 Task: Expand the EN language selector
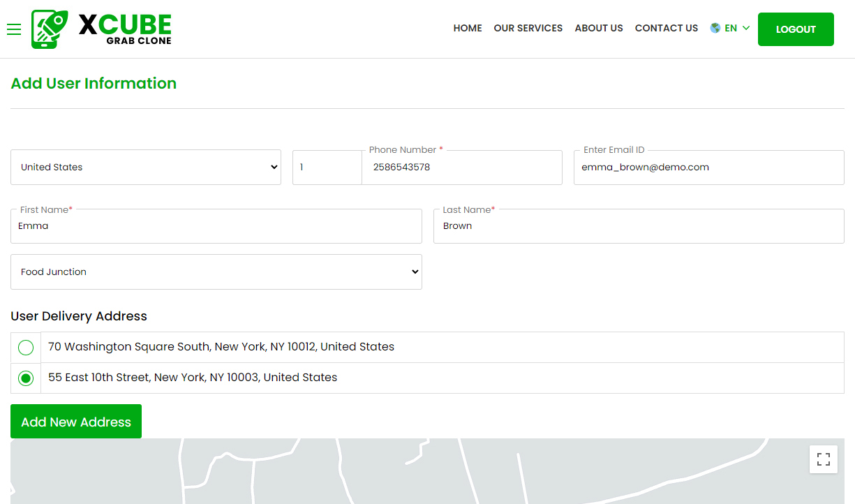pyautogui.click(x=730, y=28)
